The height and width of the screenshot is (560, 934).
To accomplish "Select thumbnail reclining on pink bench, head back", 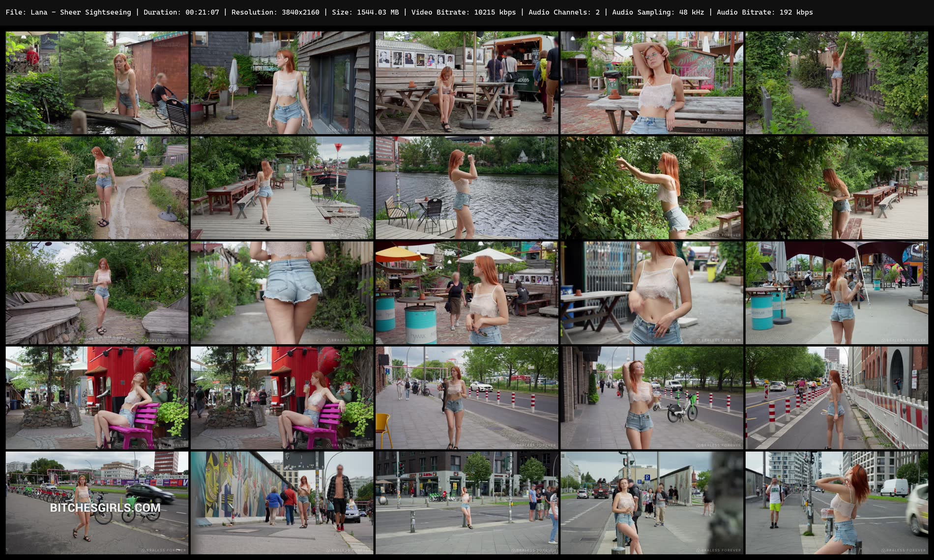I will 97,398.
